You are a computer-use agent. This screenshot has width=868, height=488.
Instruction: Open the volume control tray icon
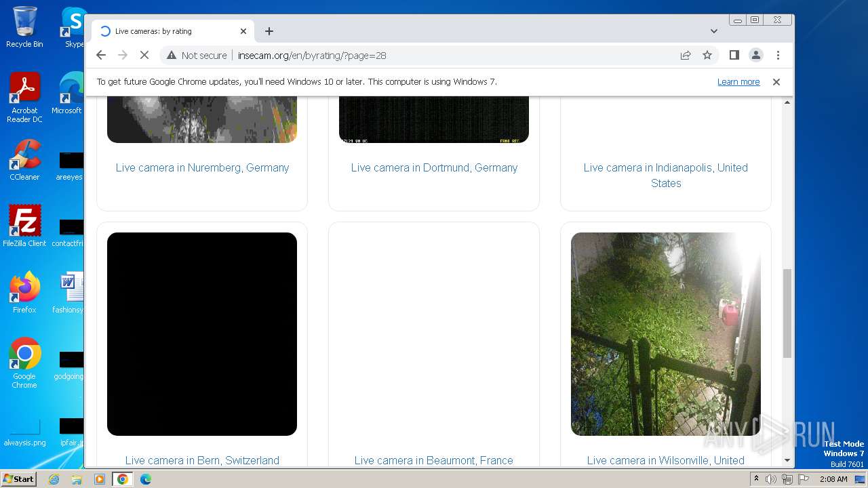771,479
